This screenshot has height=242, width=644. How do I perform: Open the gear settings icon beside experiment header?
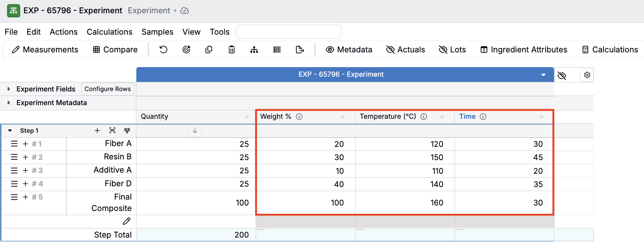tap(587, 75)
